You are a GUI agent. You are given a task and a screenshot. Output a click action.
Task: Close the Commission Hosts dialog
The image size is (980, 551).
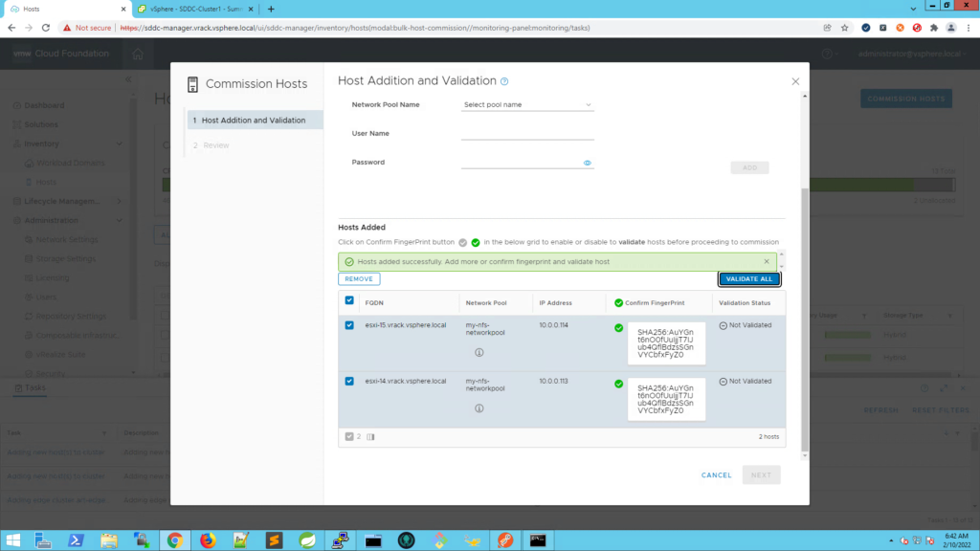pyautogui.click(x=794, y=82)
